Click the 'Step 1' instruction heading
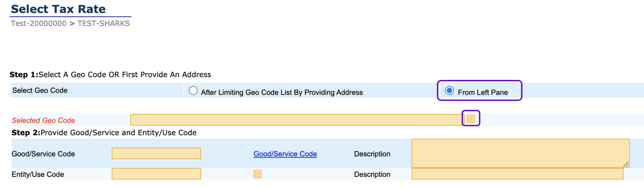Image resolution: width=644 pixels, height=189 pixels. pos(110,75)
